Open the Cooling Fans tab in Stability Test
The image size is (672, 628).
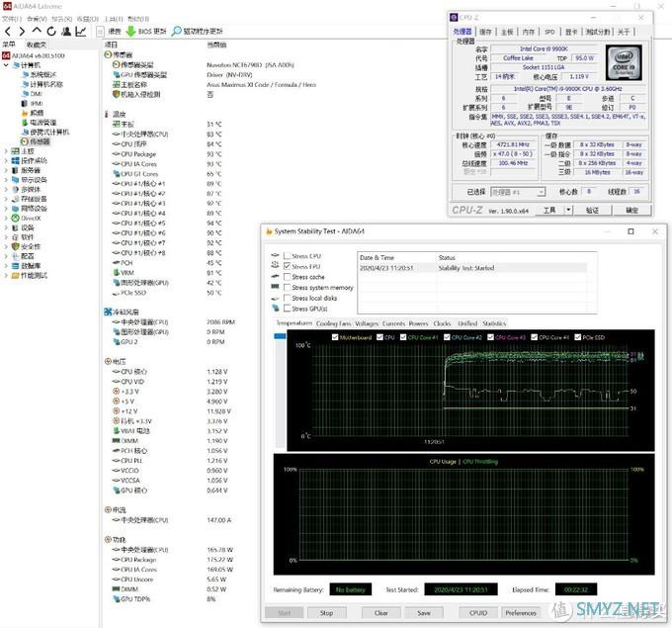point(333,323)
